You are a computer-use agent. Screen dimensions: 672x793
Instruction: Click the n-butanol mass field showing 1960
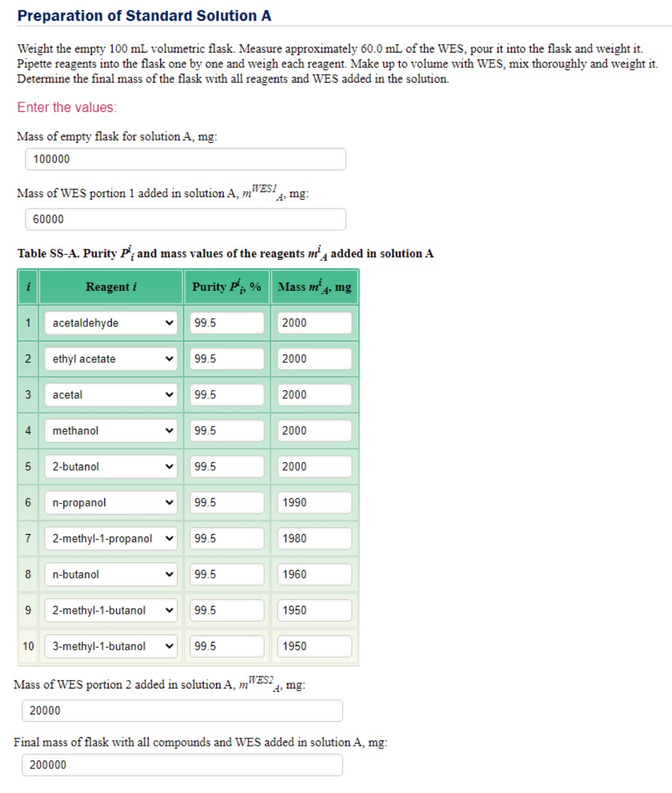(x=314, y=575)
